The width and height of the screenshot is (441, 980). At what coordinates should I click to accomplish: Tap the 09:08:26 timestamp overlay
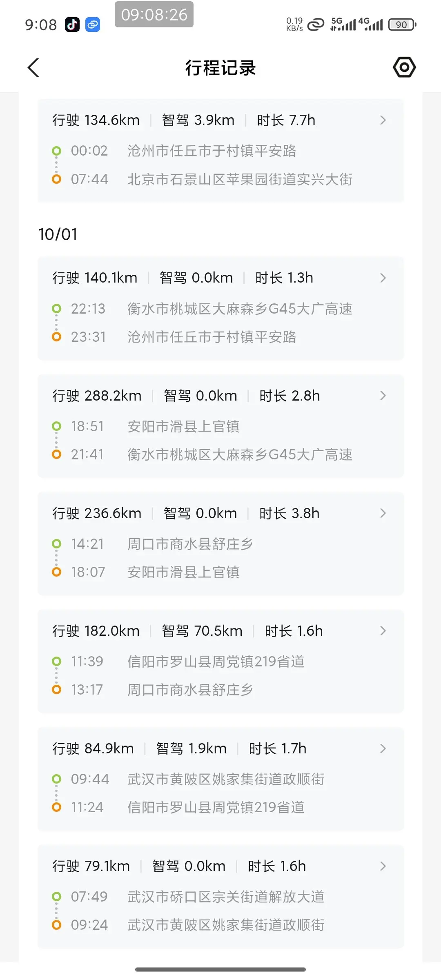(154, 15)
